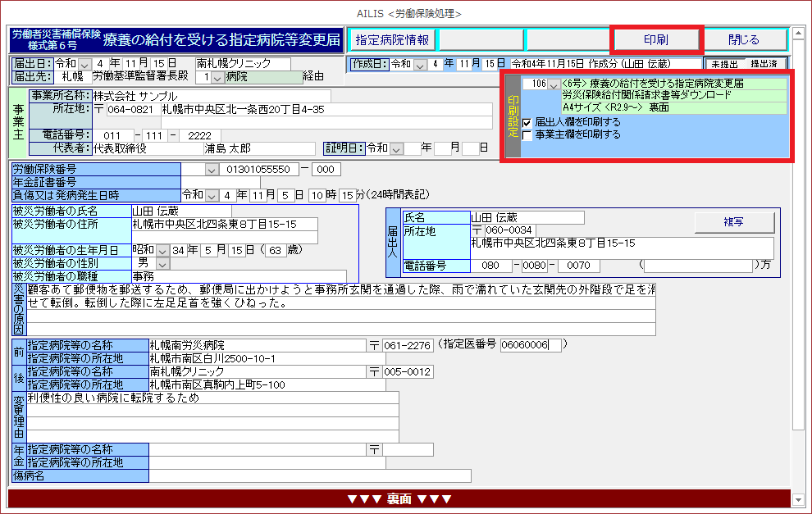Open the print form number 106 dropdown
This screenshot has height=514, width=812.
554,84
